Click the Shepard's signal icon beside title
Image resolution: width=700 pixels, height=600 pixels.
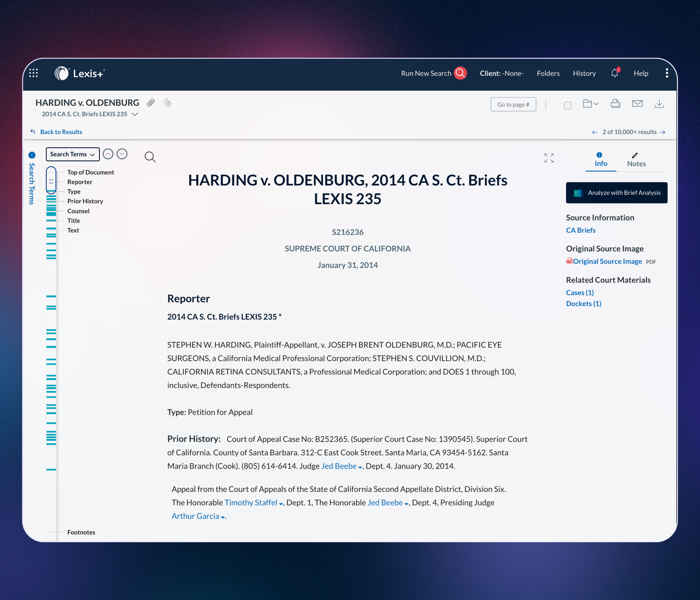168,103
